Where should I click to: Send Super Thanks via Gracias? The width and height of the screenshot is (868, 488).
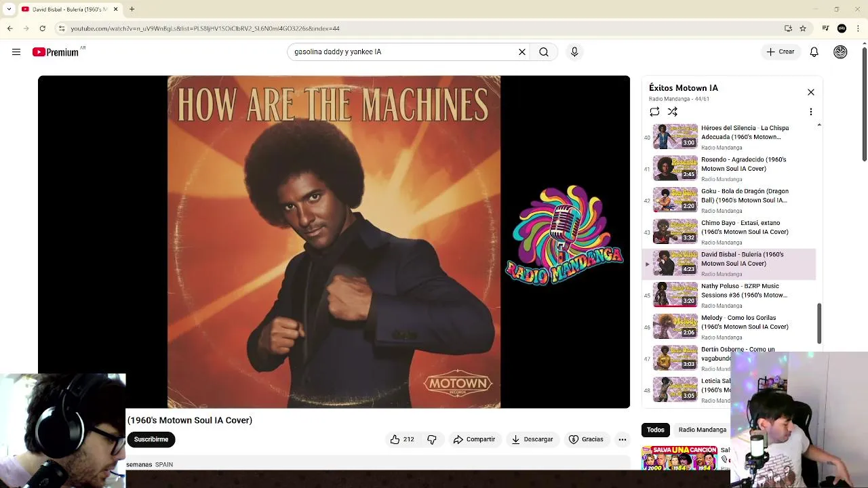point(586,439)
